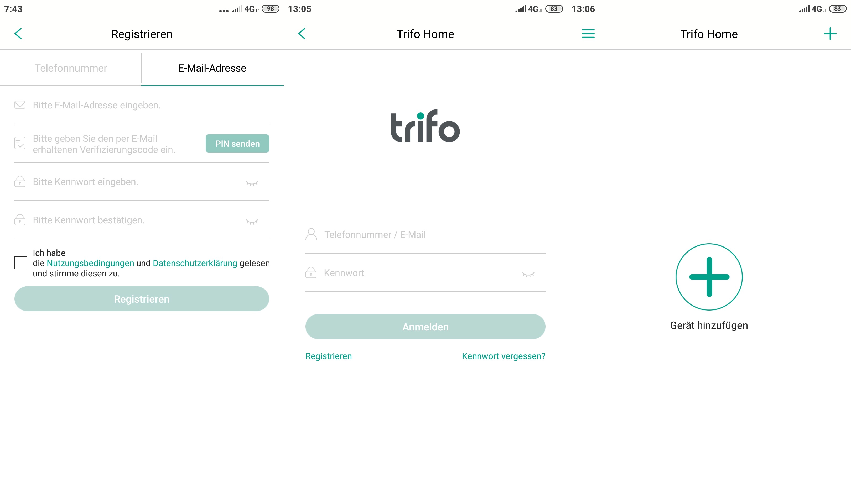Show password in Bitte Kennwort bestätigen field
This screenshot has width=851, height=504.
[x=252, y=222]
